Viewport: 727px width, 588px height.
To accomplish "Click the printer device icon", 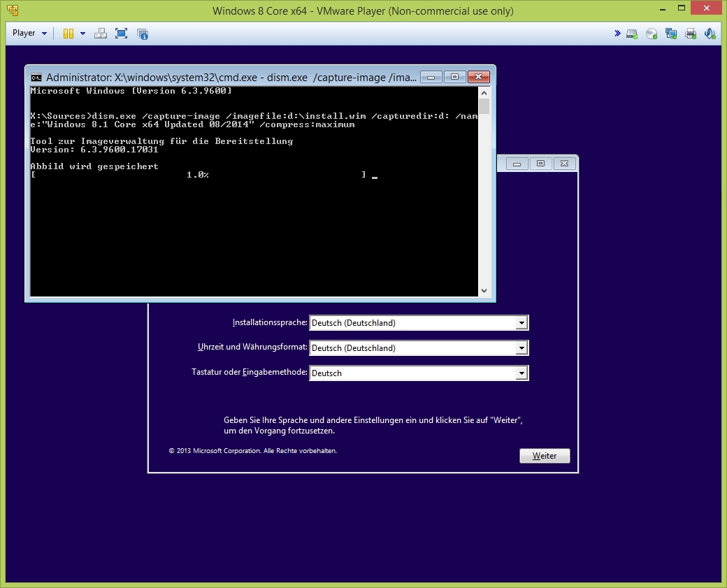I will point(691,34).
